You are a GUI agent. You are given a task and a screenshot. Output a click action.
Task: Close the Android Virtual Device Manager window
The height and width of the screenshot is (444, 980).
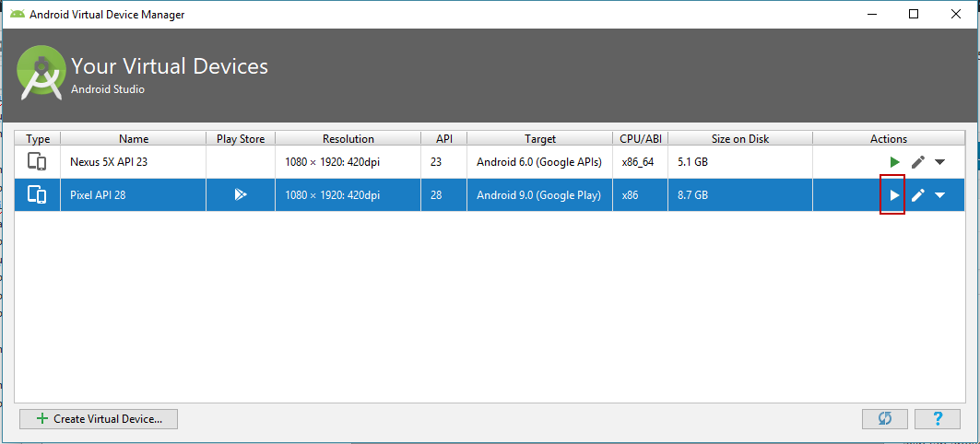click(956, 14)
